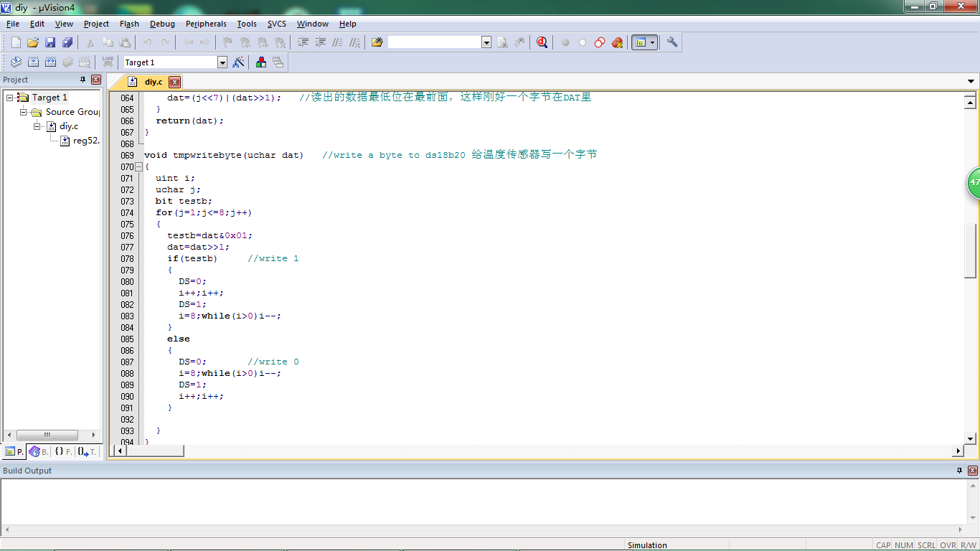Switch to the Functions tab in Project panel
This screenshot has height=551, width=980.
[x=63, y=451]
